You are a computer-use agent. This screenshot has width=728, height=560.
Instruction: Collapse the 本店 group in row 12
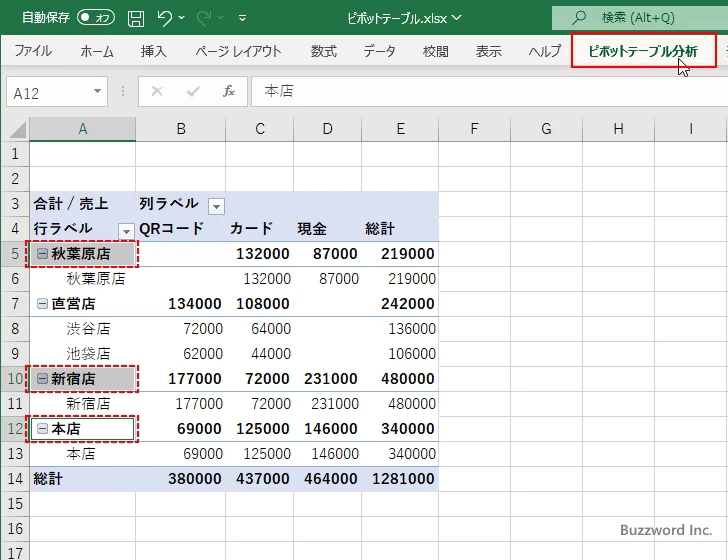tap(42, 429)
